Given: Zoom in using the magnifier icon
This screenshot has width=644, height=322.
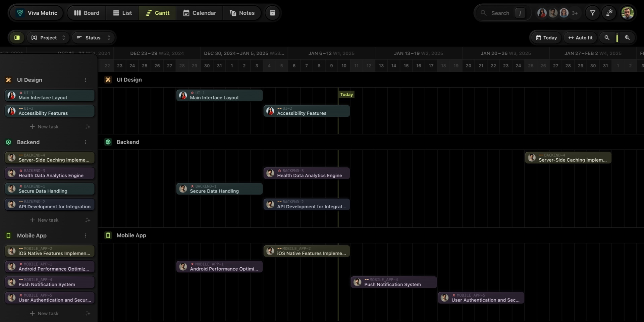Looking at the screenshot, I should point(627,38).
